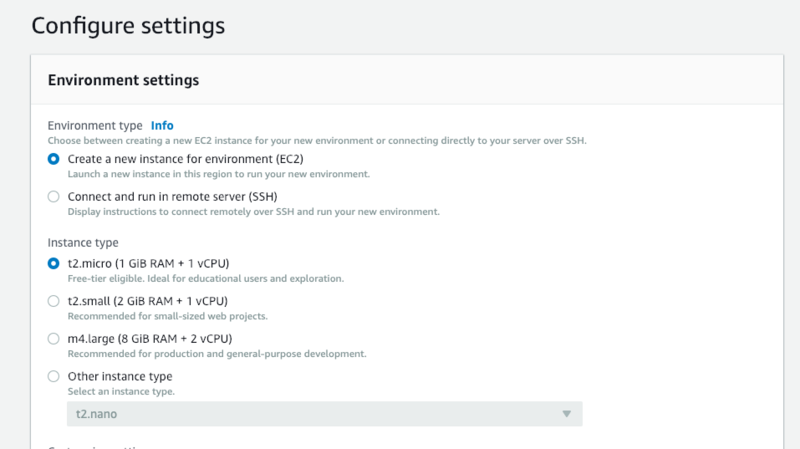The image size is (800, 449).
Task: Click the Environment type field label
Action: 95,126
